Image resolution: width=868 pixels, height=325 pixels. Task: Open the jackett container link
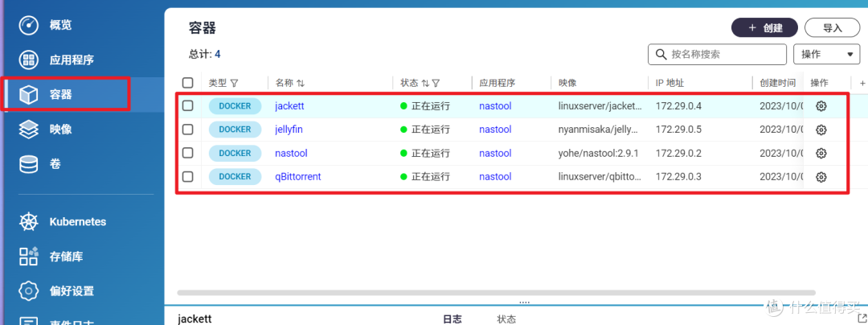(289, 106)
